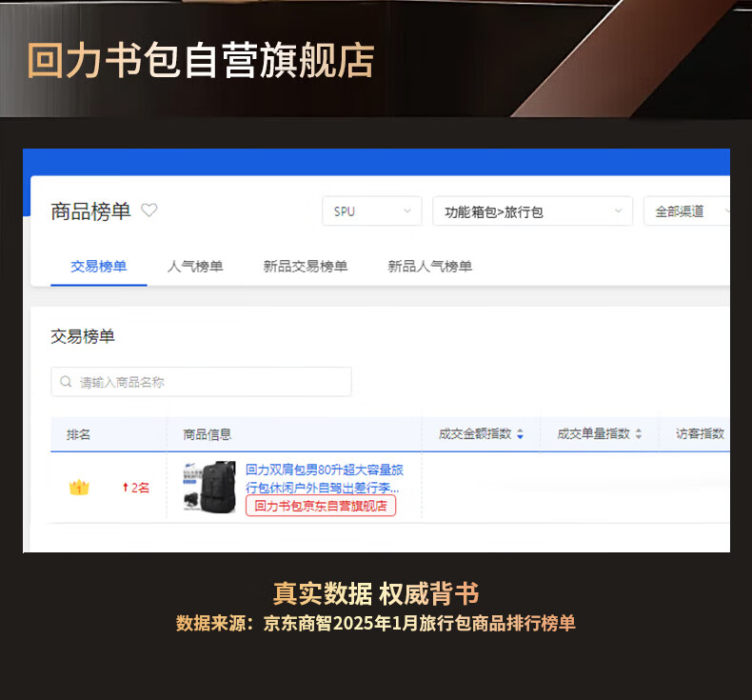
Task: Open the SPU dropdown
Action: [x=372, y=211]
